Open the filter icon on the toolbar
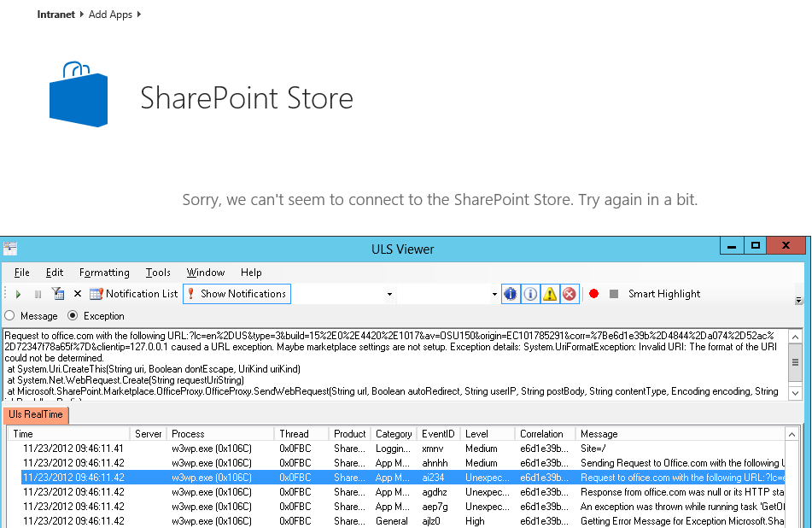 pyautogui.click(x=56, y=294)
